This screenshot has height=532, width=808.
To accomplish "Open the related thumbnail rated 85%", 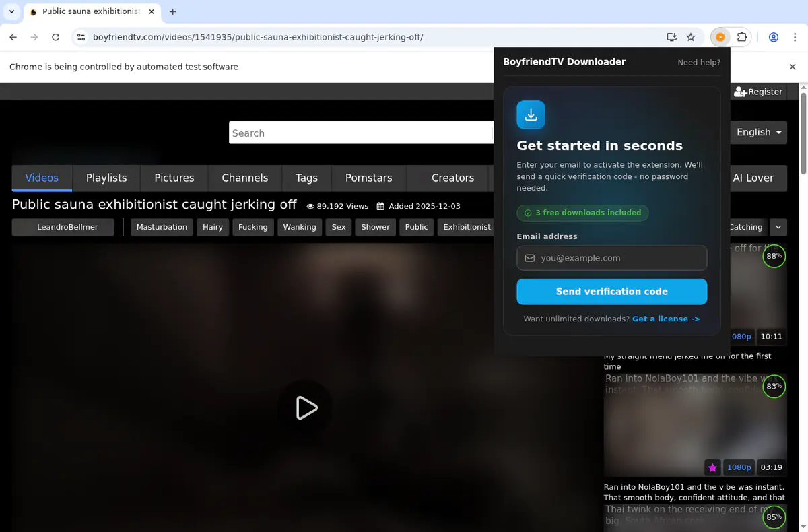I will 695,519.
